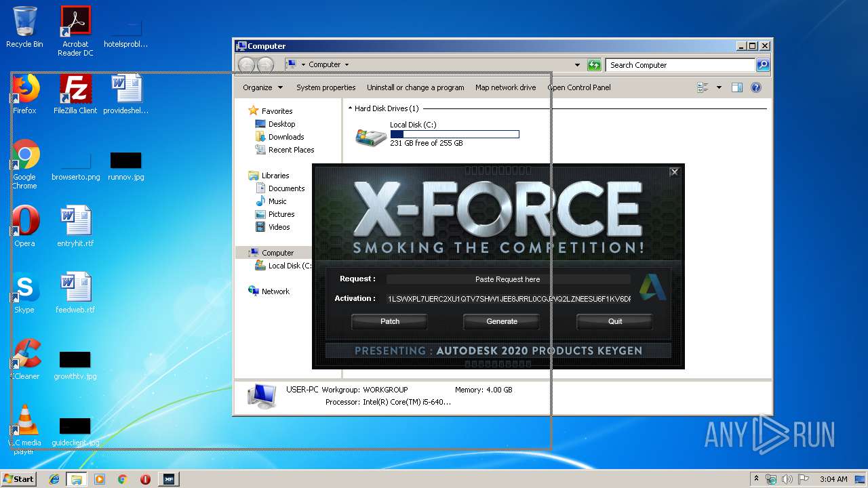
Task: Open the Start menu
Action: tap(18, 479)
